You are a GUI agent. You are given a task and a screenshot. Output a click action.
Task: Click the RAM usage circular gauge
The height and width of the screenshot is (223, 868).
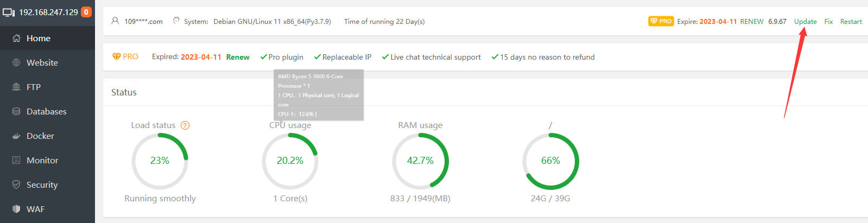(420, 161)
